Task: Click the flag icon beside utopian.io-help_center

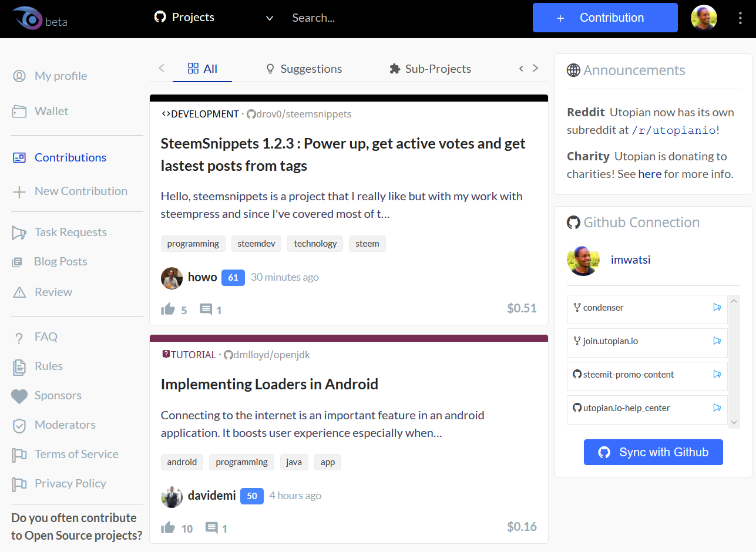Action: click(x=717, y=408)
